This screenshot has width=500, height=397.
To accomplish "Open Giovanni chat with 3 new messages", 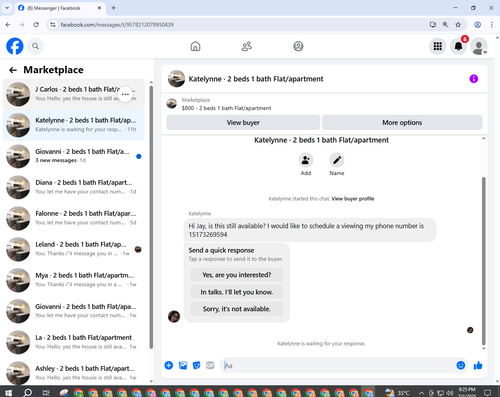I will point(74,156).
